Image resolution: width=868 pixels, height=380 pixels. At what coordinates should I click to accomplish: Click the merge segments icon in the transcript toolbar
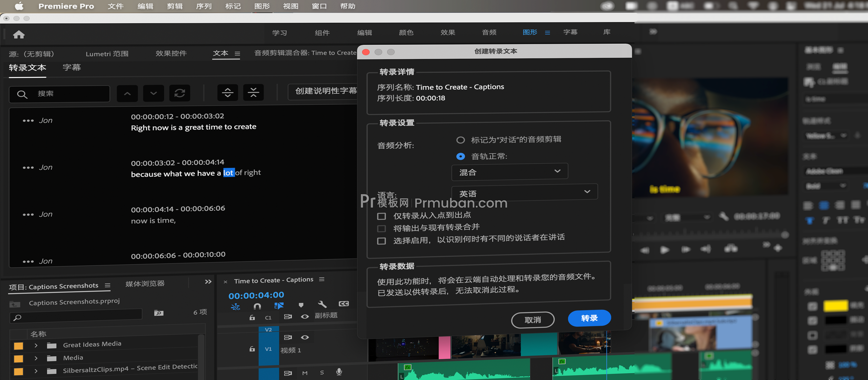click(253, 92)
